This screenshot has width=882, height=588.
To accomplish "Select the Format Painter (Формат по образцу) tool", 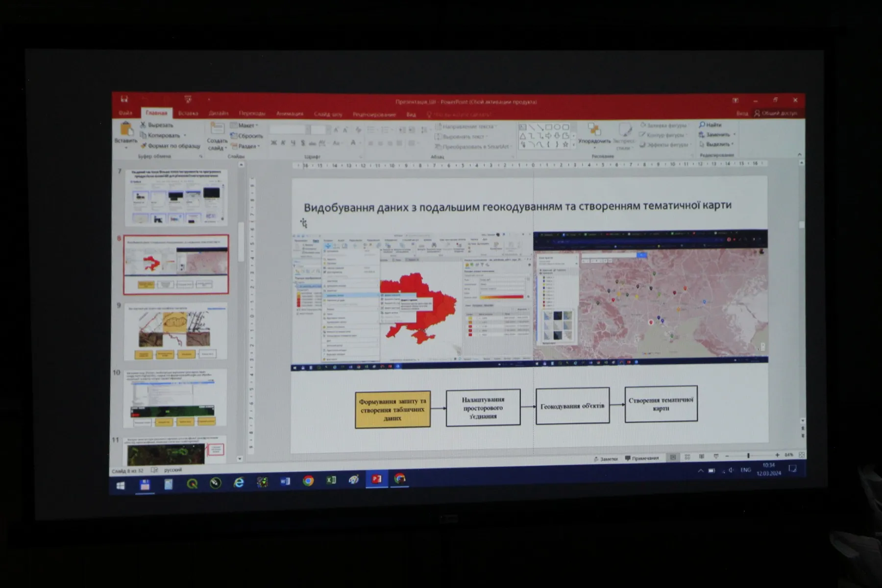I will [144, 146].
